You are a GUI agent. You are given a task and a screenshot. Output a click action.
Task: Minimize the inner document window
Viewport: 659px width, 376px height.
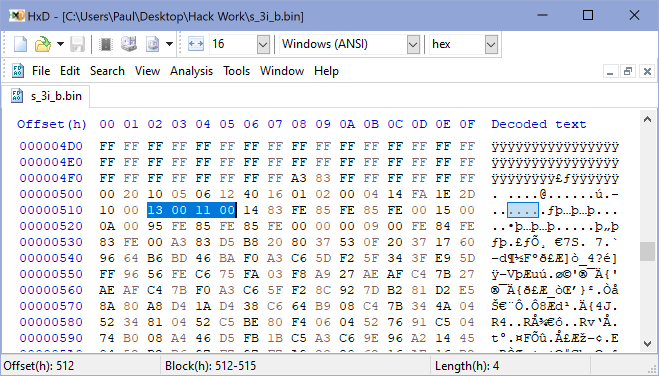point(610,71)
